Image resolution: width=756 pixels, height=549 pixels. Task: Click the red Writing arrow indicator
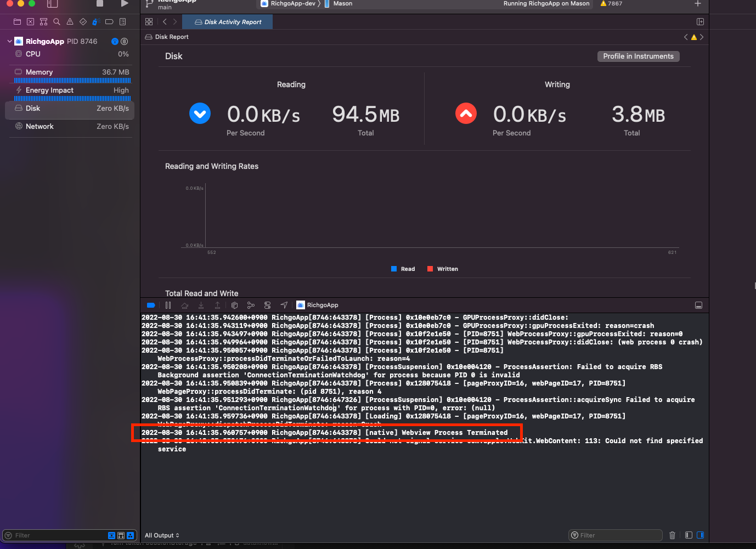click(x=466, y=114)
